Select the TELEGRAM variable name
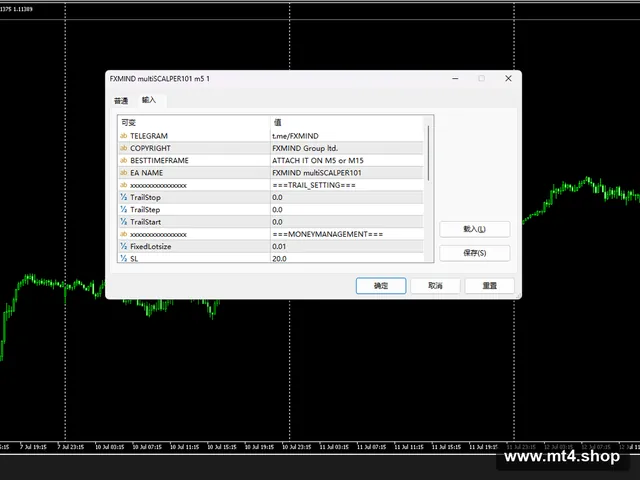The height and width of the screenshot is (480, 640). [149, 136]
